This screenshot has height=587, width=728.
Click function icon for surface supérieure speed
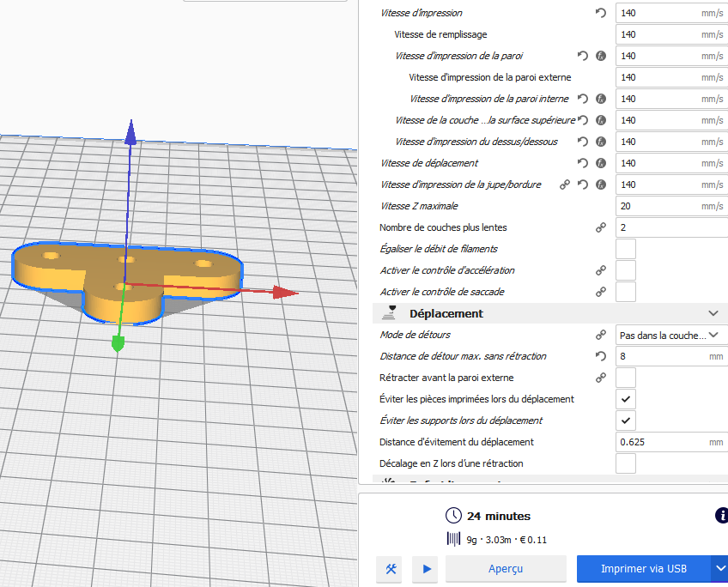[x=601, y=120]
